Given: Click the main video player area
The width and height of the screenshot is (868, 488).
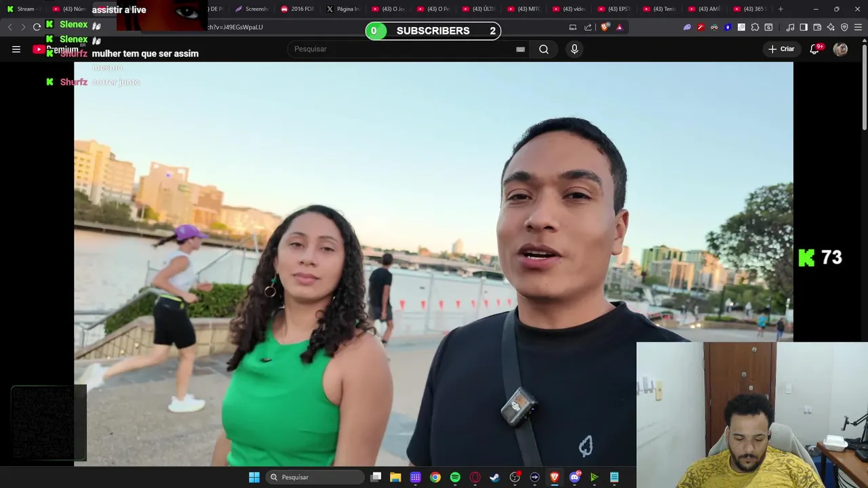Looking at the screenshot, I should (x=433, y=264).
